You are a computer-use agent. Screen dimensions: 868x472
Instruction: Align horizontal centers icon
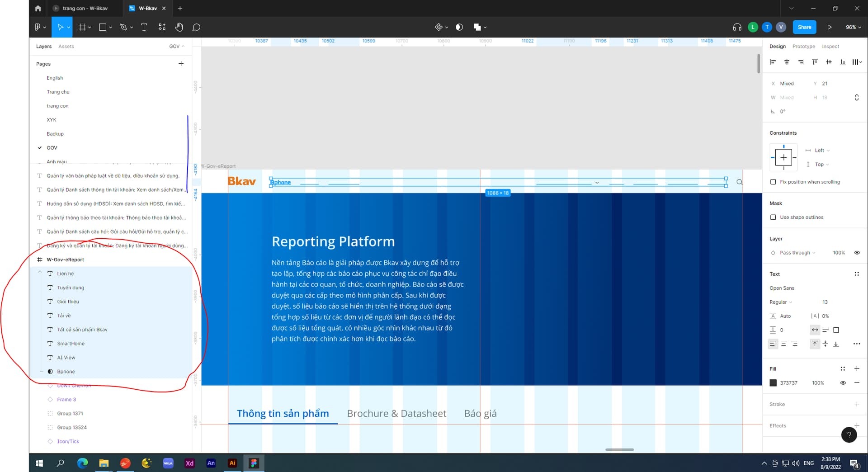click(787, 62)
